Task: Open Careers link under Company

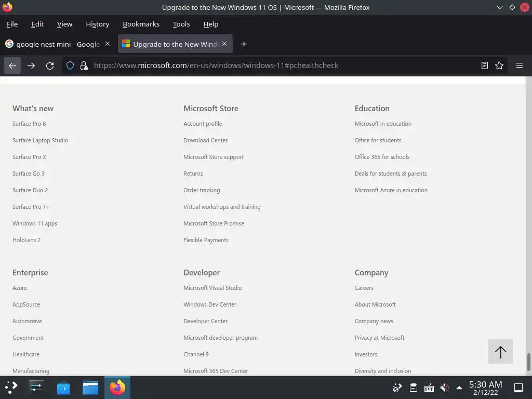Action: (x=364, y=288)
